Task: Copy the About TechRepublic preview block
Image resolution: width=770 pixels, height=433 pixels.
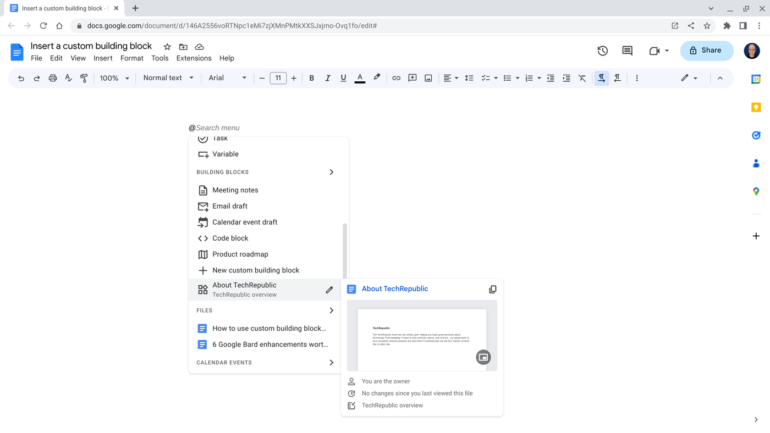Action: tap(492, 289)
